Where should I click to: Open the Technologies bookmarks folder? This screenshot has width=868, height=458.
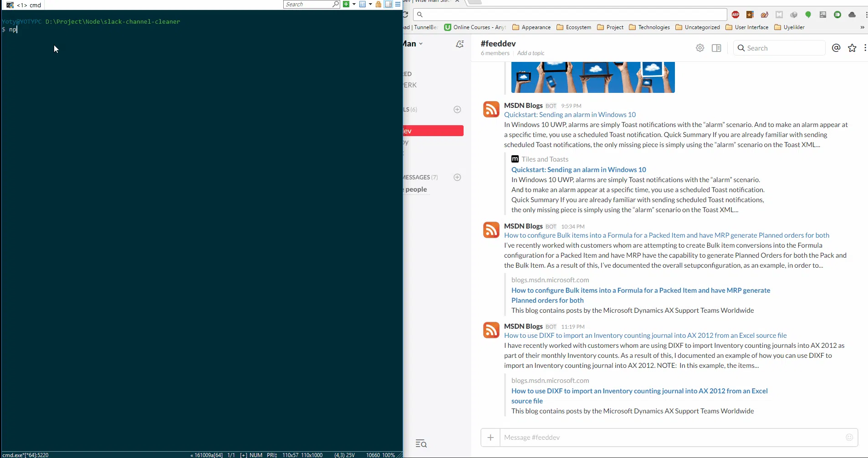tap(649, 27)
